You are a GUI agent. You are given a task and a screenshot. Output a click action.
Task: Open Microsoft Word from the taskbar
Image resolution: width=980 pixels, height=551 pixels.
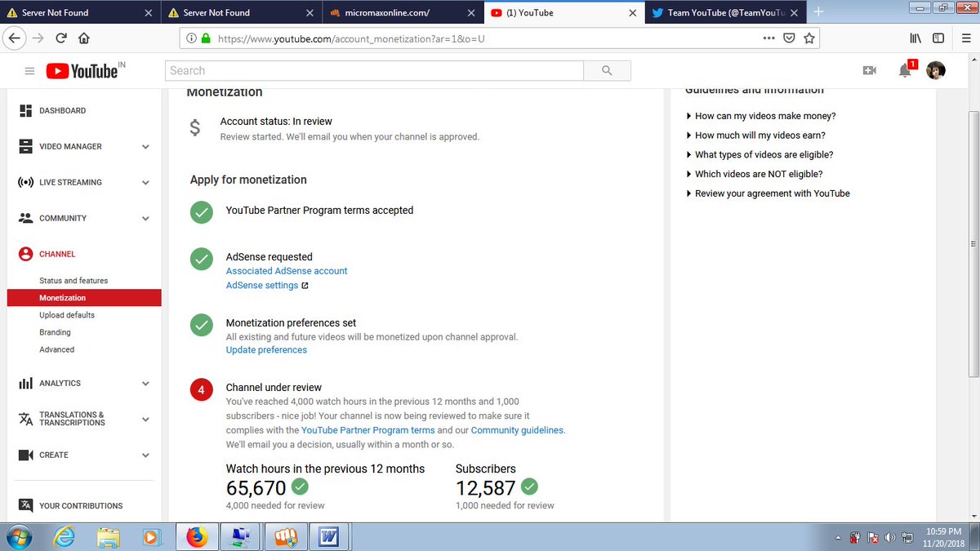329,537
